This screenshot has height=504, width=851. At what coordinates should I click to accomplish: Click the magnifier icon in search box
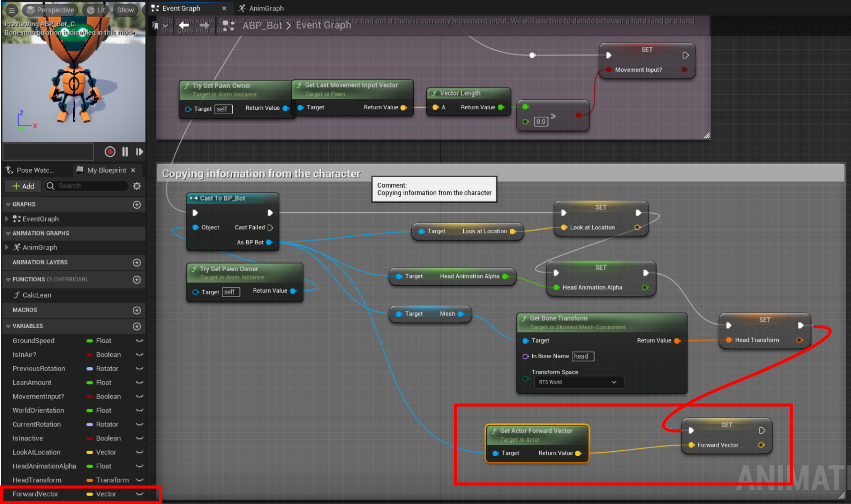point(51,186)
